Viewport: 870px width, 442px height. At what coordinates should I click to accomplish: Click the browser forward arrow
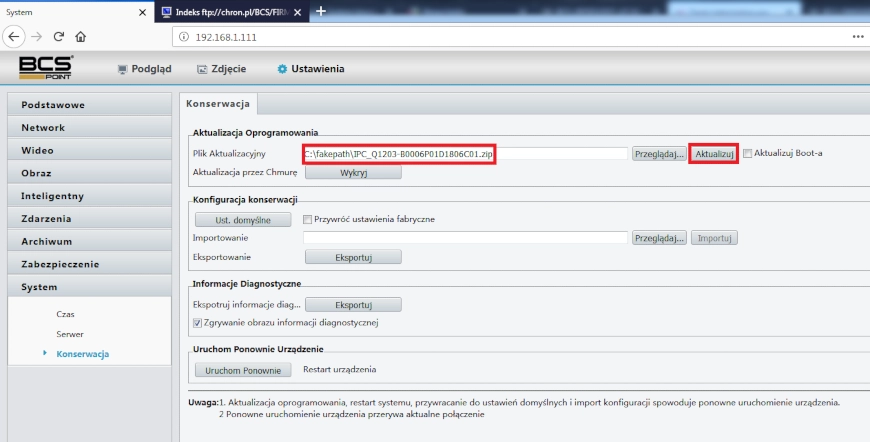[37, 37]
